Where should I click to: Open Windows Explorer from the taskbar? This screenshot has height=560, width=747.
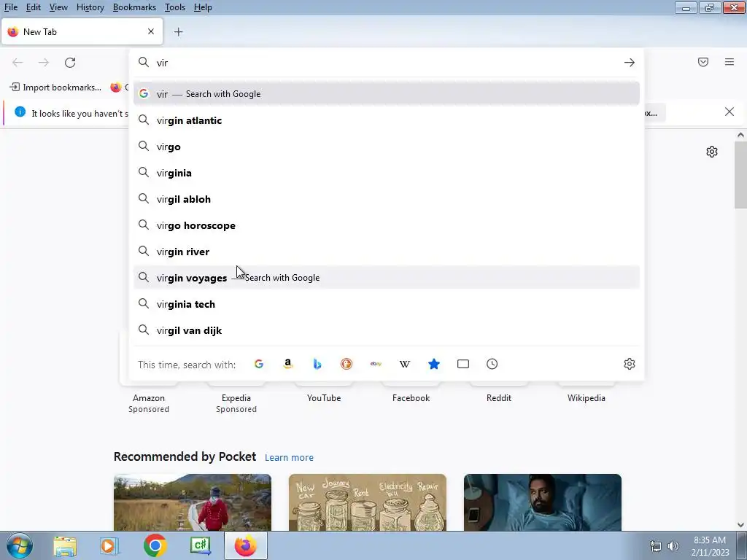click(x=65, y=546)
